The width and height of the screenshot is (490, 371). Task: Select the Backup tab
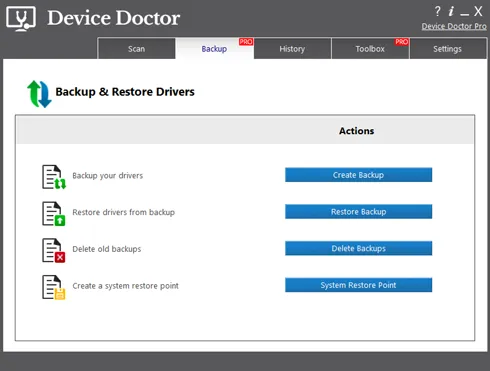click(214, 49)
